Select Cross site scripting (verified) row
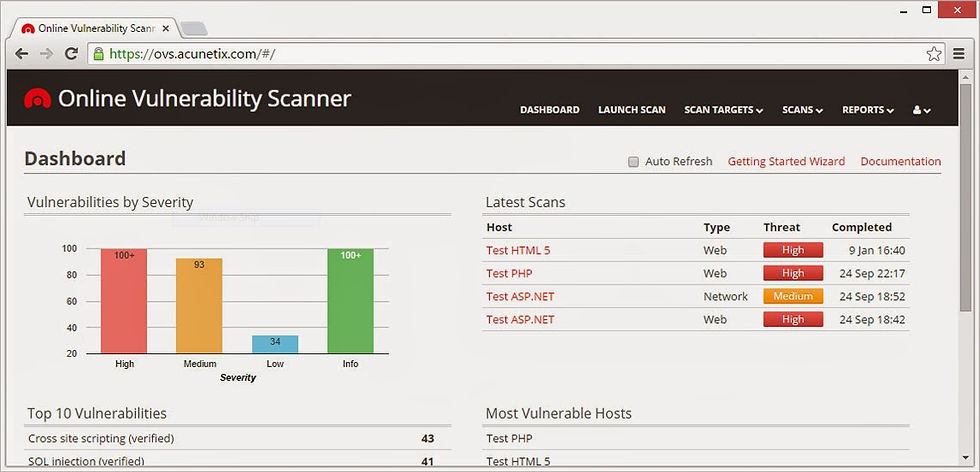 [x=238, y=439]
